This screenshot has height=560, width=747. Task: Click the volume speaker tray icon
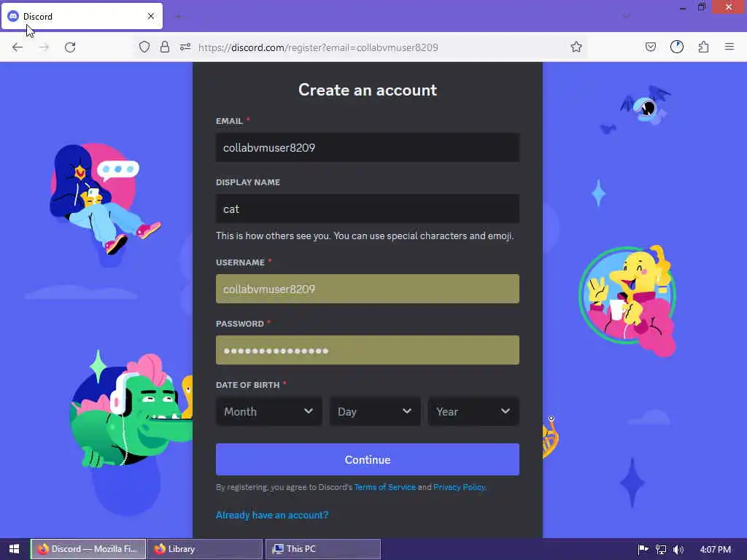[678, 550]
